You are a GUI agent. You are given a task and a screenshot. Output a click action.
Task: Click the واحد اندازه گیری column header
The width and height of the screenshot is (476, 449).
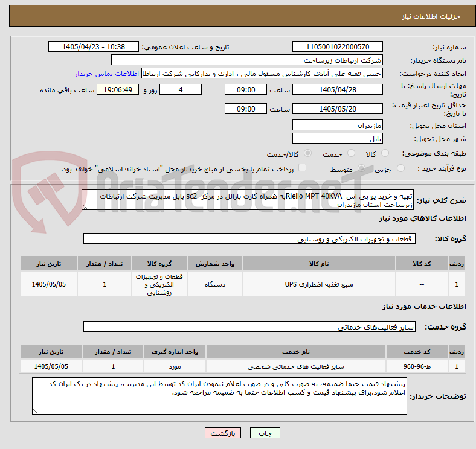[175, 352]
